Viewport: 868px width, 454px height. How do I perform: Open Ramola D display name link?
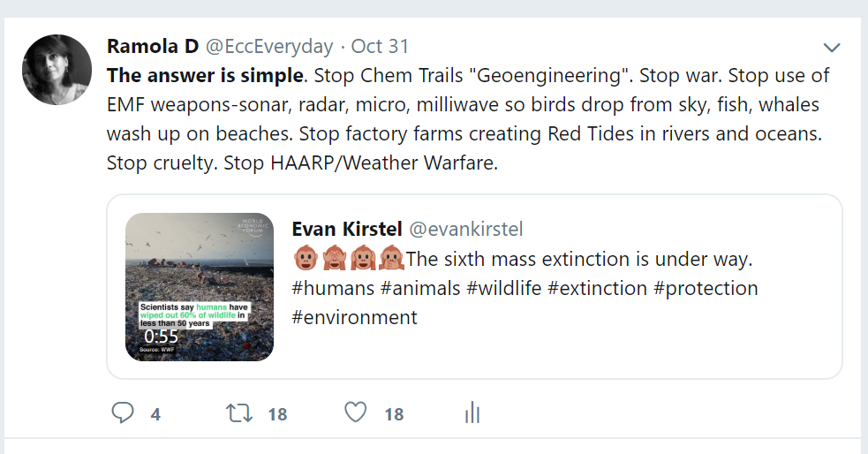152,46
